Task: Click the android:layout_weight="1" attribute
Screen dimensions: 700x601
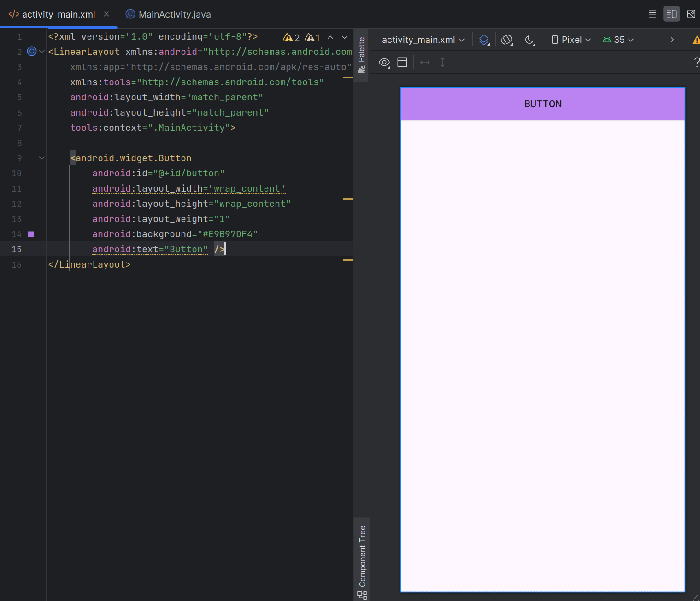Action: [x=161, y=219]
